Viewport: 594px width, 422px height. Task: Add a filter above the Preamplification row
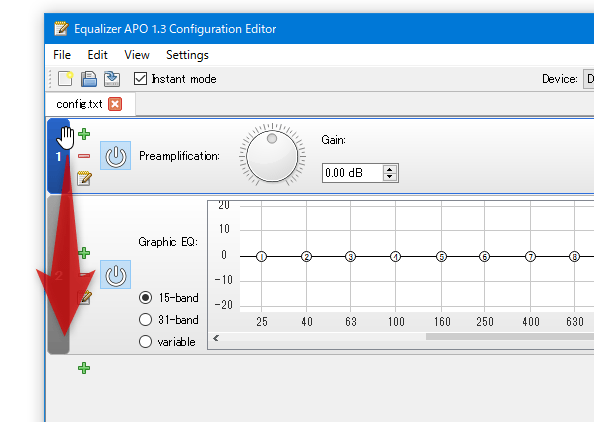click(84, 134)
